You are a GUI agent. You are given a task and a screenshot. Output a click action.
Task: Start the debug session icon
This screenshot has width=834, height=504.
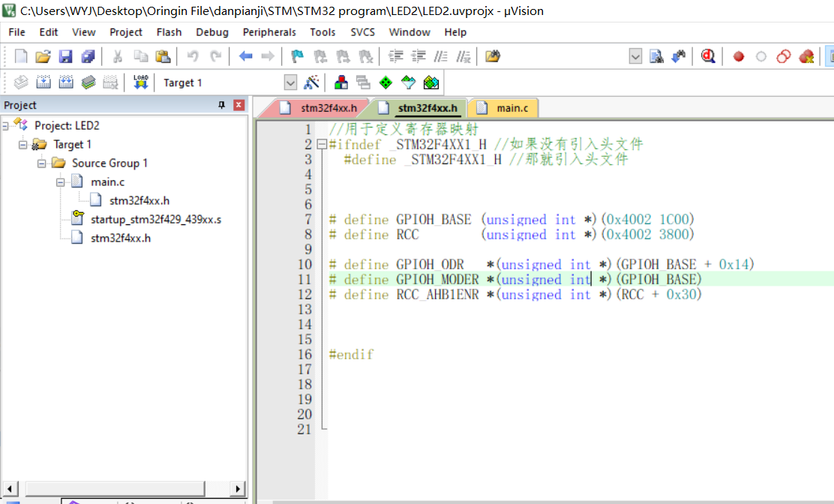pyautogui.click(x=708, y=56)
